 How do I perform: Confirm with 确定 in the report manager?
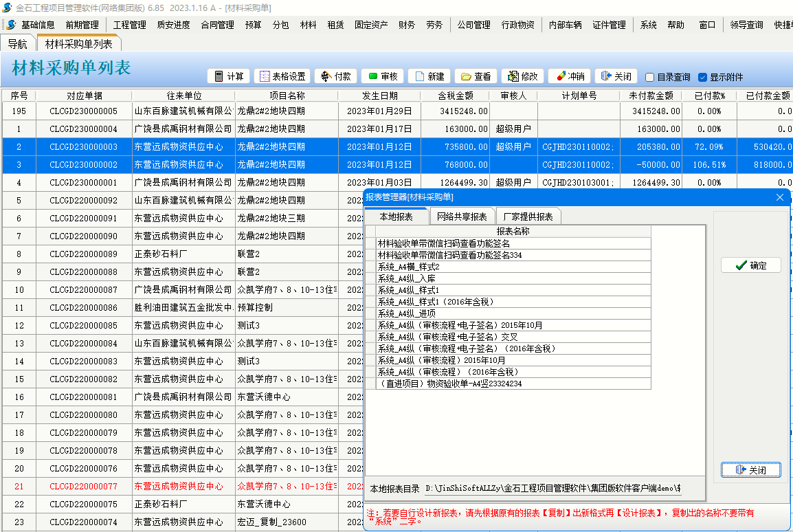(750, 265)
